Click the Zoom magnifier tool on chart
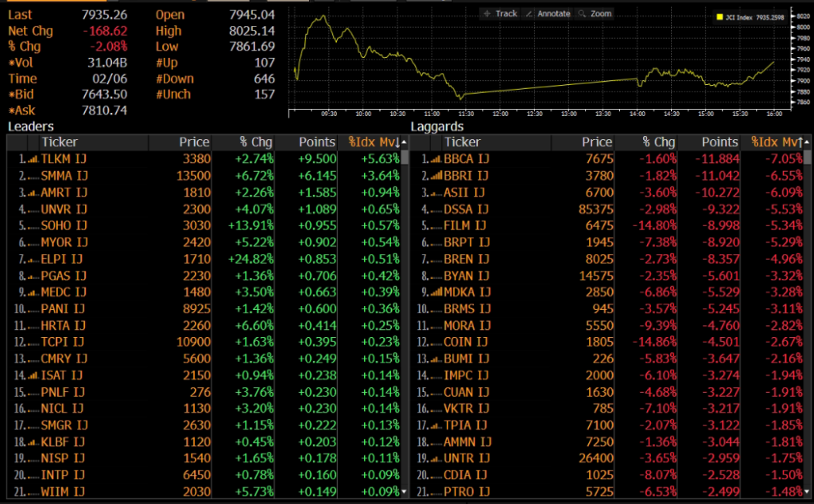The width and height of the screenshot is (814, 504). pyautogui.click(x=595, y=14)
